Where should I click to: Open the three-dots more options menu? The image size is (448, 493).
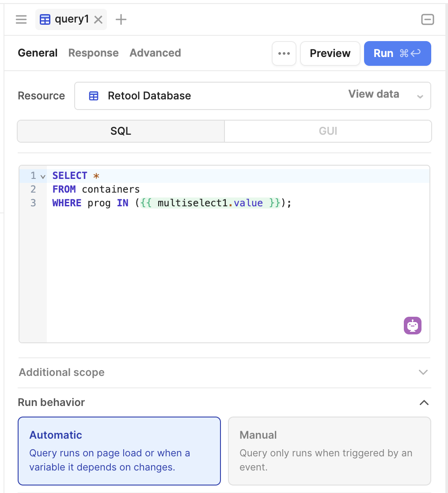284,53
